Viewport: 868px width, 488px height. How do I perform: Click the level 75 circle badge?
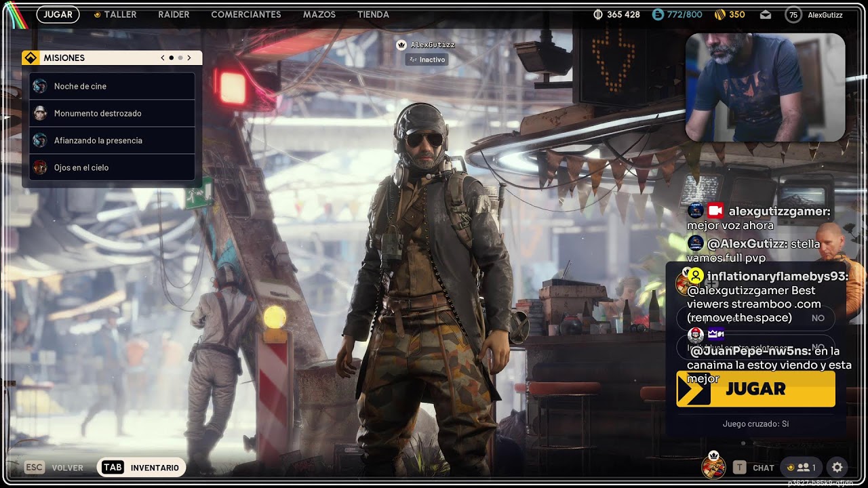pyautogui.click(x=793, y=15)
